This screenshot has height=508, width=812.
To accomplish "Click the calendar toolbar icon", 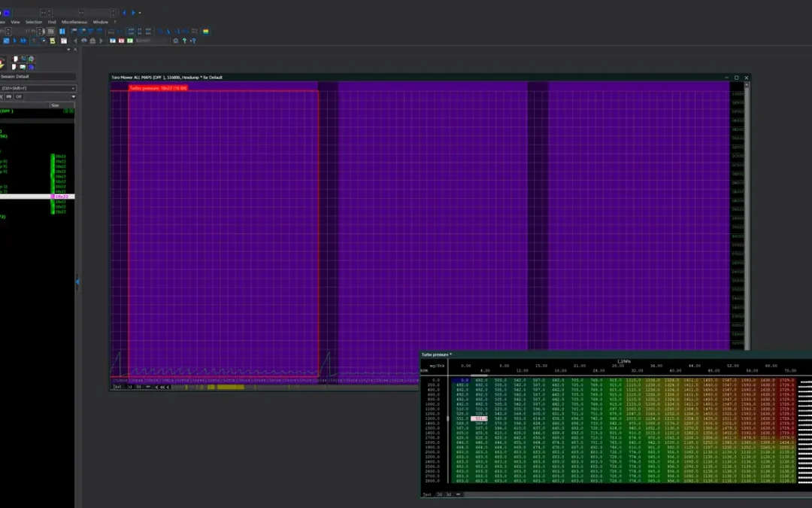I will [64, 41].
